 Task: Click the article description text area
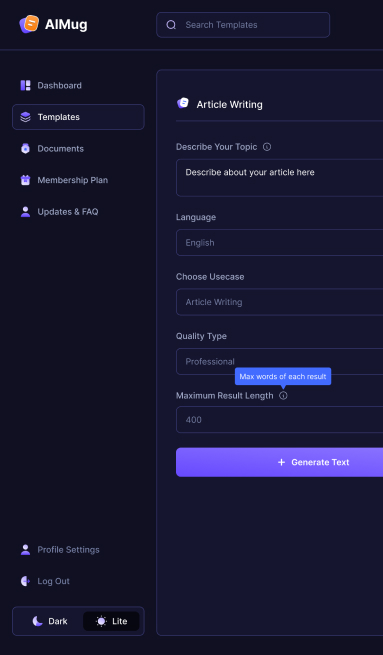pos(279,178)
